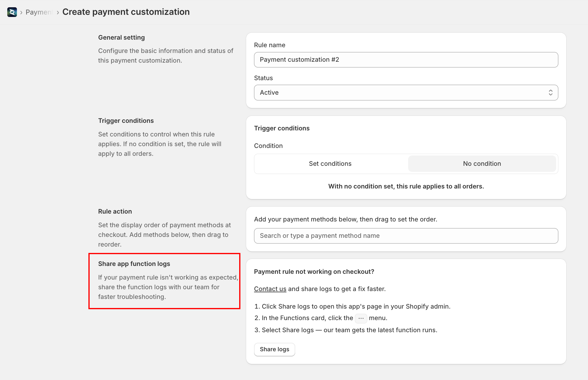Screen dimensions: 588x380
Task: Click 'Payment rule not working on checkout?' heading
Action: 314,272
